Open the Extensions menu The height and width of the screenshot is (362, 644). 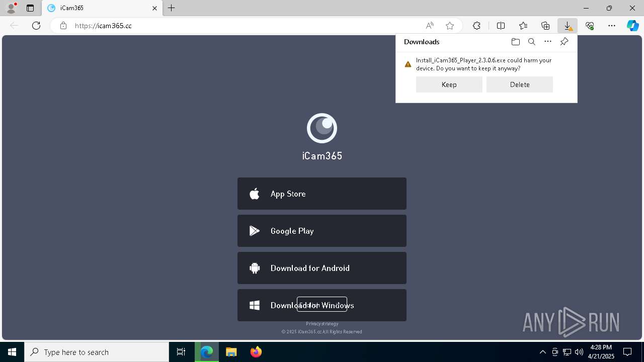tap(476, 26)
